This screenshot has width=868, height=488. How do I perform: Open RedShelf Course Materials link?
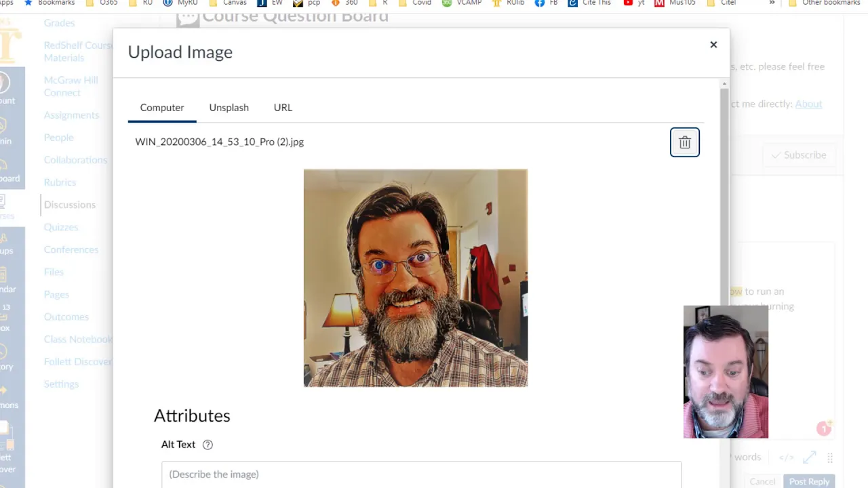click(79, 52)
